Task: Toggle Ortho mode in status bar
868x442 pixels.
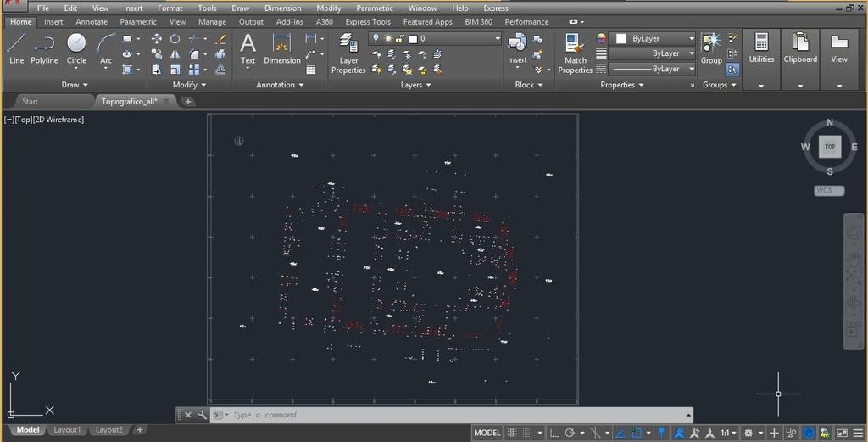Action: (x=554, y=434)
